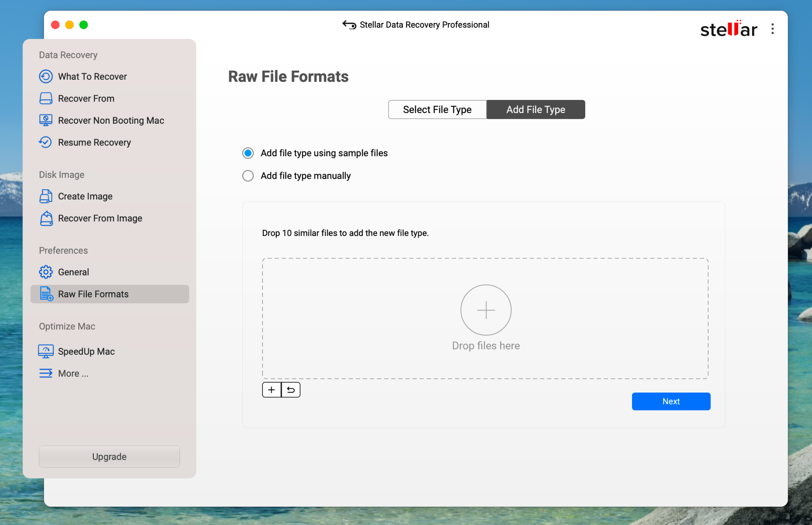Click the Raw File Formats document icon
The image size is (812, 525).
click(x=46, y=294)
